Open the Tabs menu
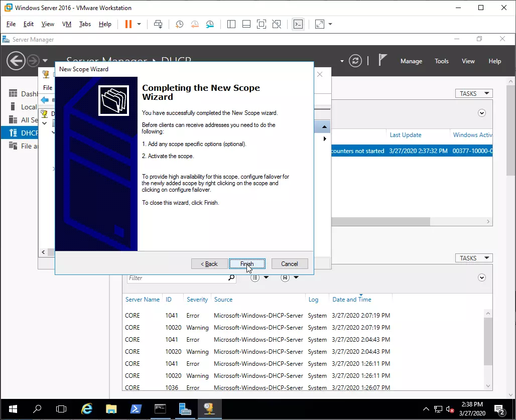Viewport: 516px width, 420px height. pos(85,24)
